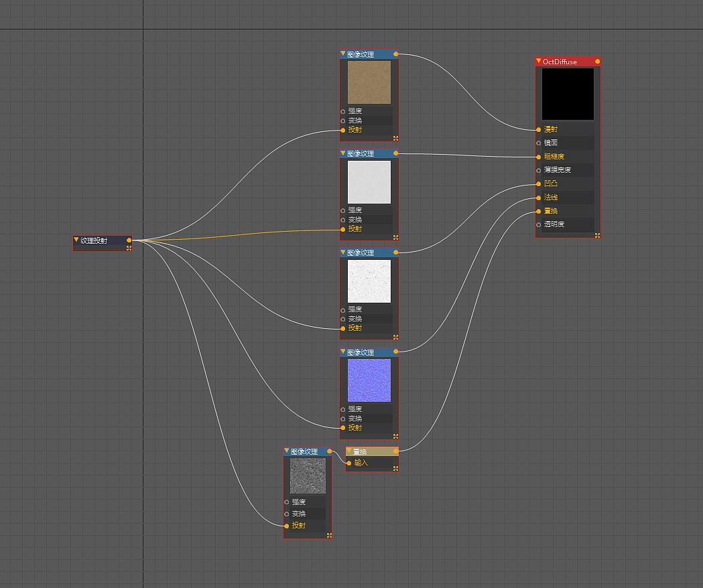Click the blue normal map texture output port
This screenshot has width=703, height=588.
395,352
